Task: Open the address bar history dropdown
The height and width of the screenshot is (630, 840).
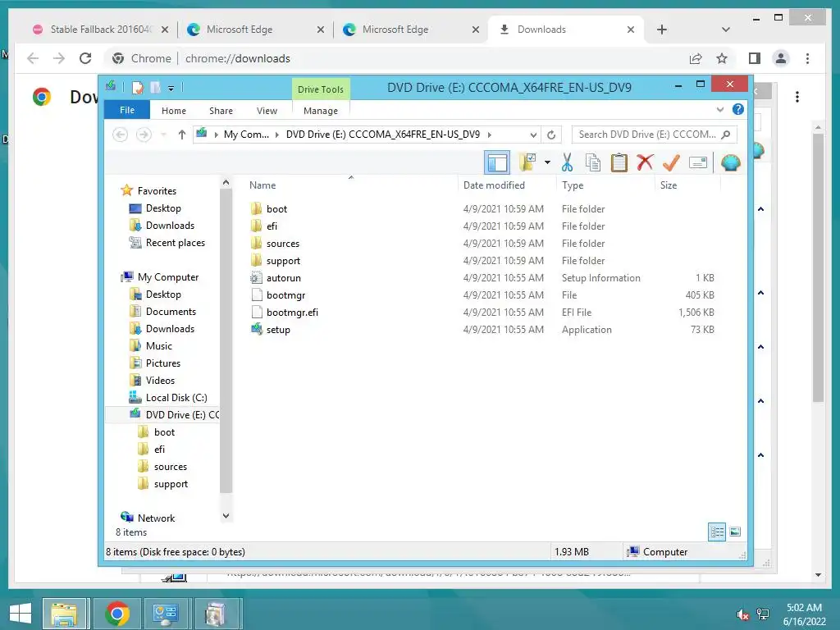Action: click(x=533, y=135)
